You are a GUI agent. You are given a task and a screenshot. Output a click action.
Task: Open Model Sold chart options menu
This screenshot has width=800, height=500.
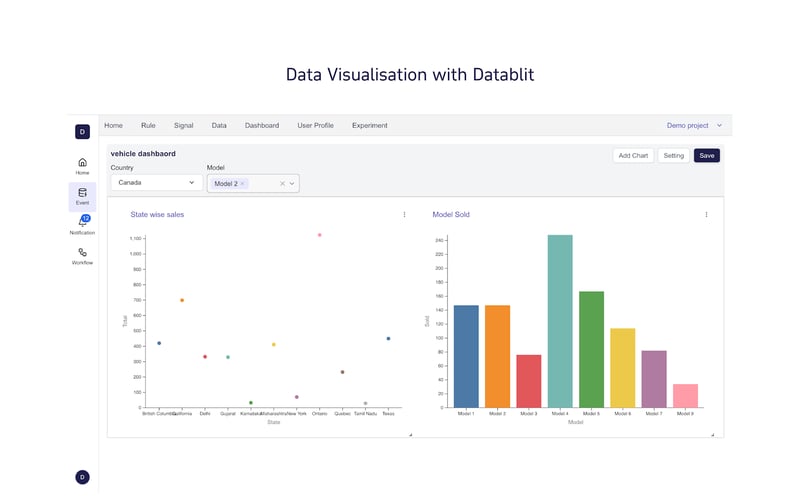pyautogui.click(x=707, y=215)
